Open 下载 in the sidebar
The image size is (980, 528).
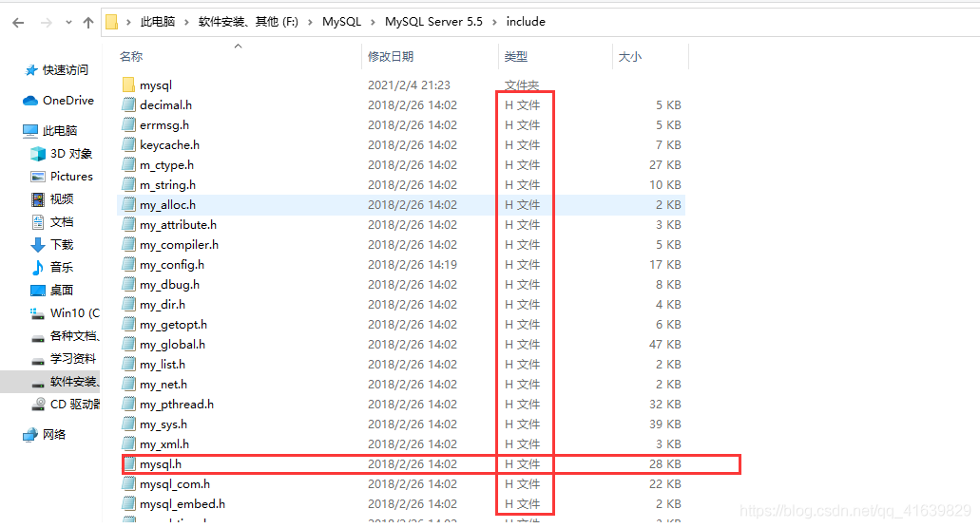(52, 245)
